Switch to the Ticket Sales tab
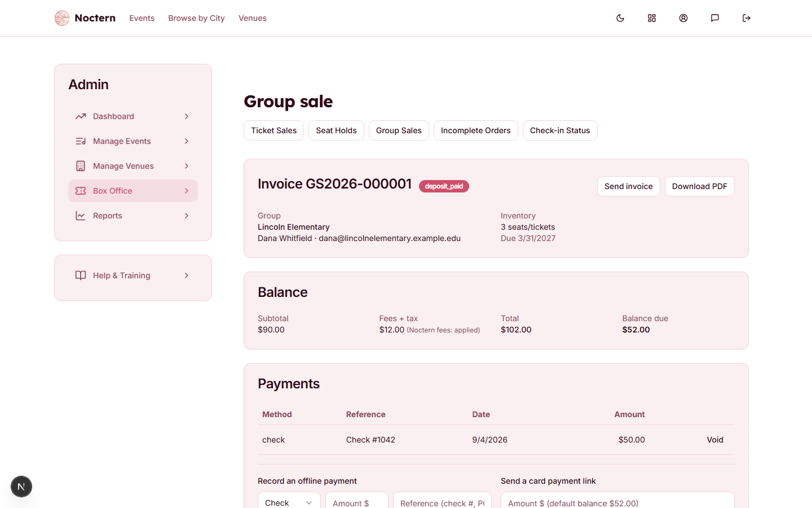 pyautogui.click(x=273, y=130)
